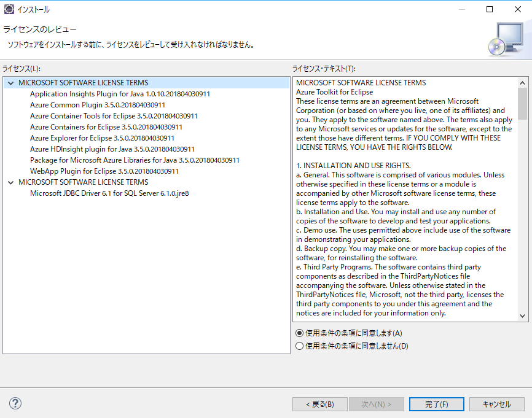Click the Eclipse icon in title bar
This screenshot has width=532, height=418.
click(x=9, y=9)
